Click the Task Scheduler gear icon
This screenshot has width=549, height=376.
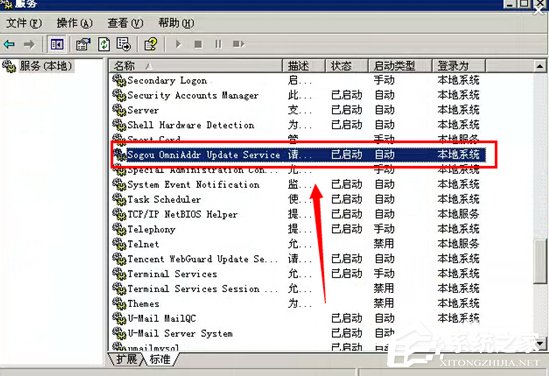click(119, 199)
